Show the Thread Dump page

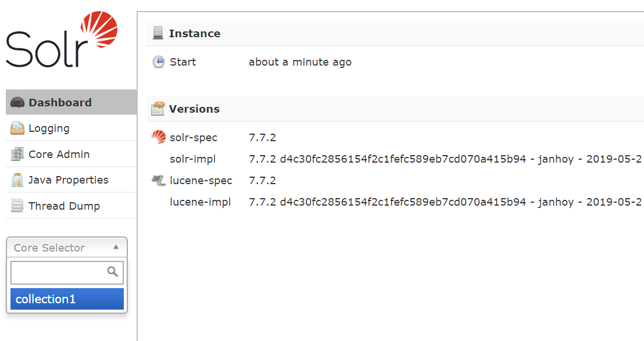(x=64, y=206)
